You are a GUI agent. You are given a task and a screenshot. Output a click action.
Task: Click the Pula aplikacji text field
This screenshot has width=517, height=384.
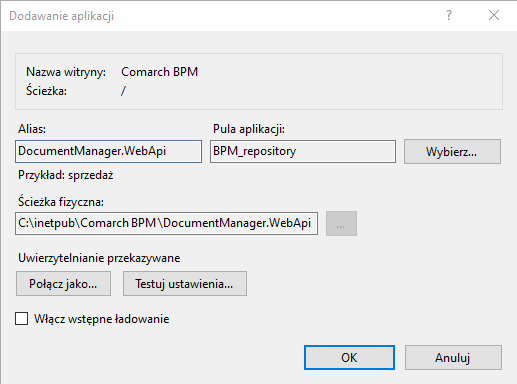303,151
